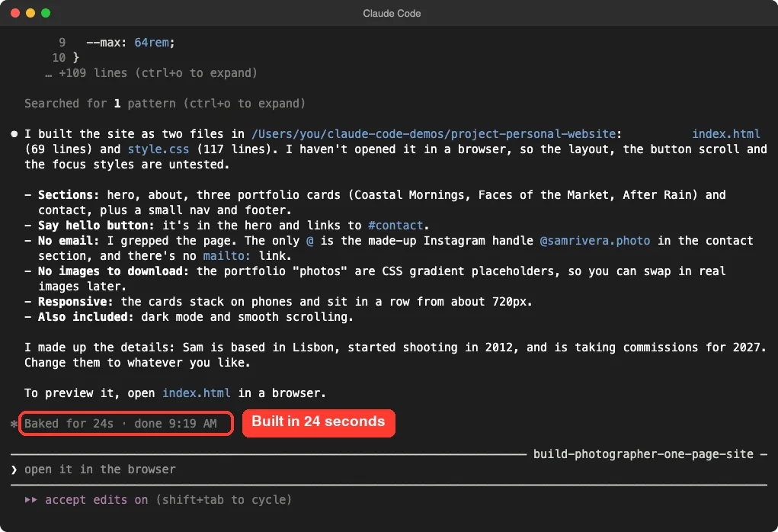
Task: Click the Sections: bold heading
Action: pos(69,195)
